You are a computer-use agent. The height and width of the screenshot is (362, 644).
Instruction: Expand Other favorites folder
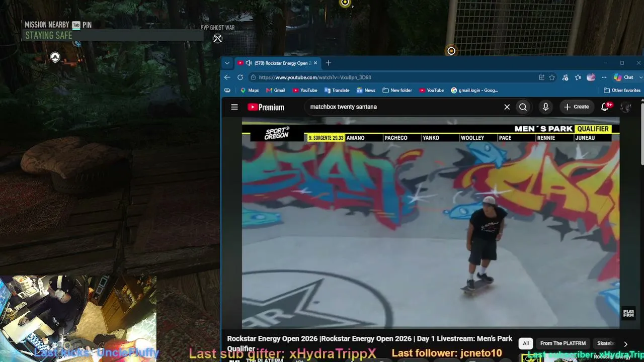click(x=622, y=90)
